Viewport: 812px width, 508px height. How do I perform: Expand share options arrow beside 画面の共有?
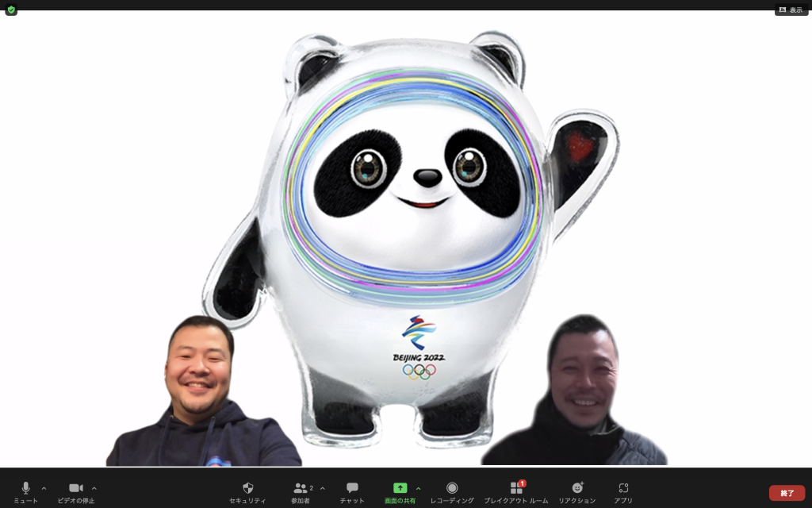(419, 488)
